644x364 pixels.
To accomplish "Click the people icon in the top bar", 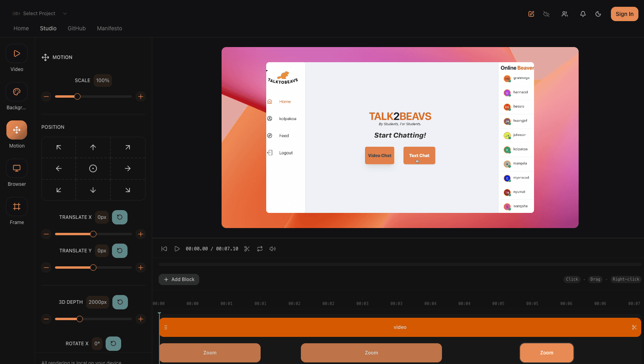I will click(x=565, y=14).
